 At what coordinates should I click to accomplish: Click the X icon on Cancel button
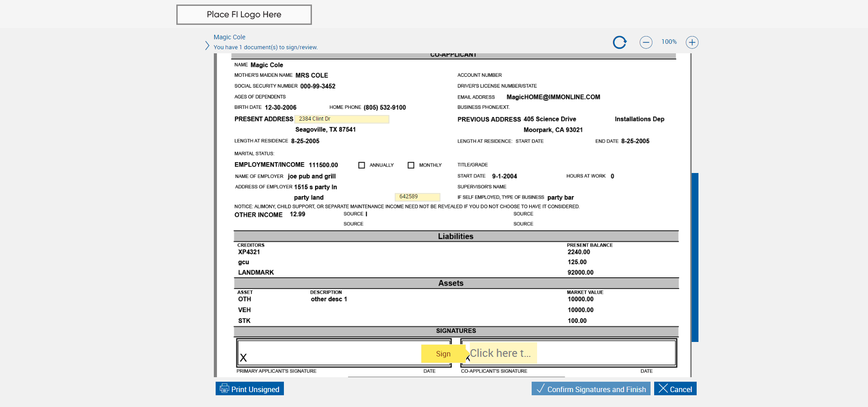(663, 389)
